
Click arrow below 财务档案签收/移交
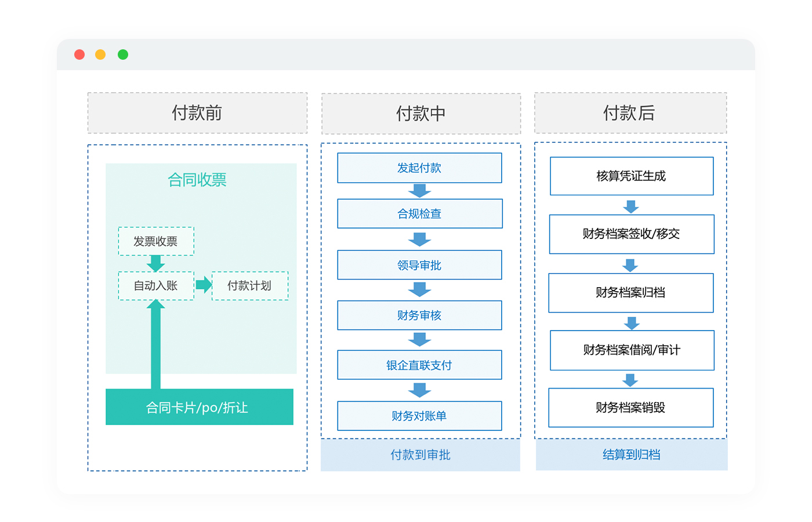(630, 266)
